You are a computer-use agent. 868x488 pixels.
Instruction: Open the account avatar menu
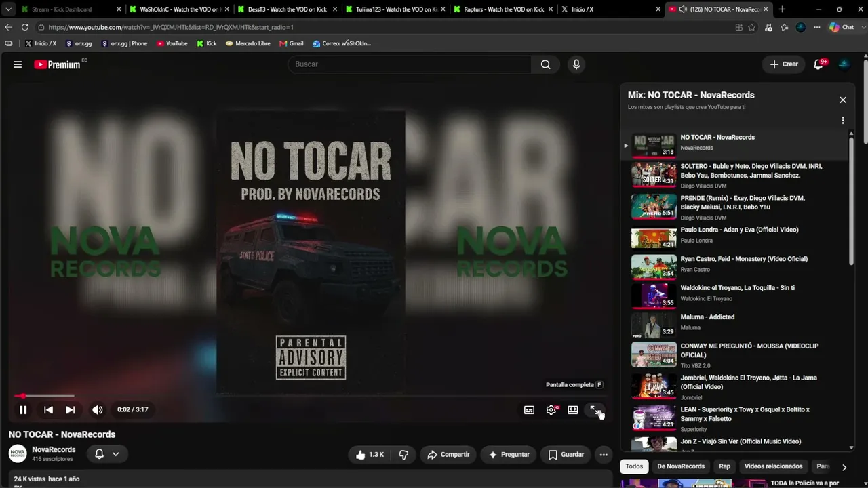[x=844, y=64]
